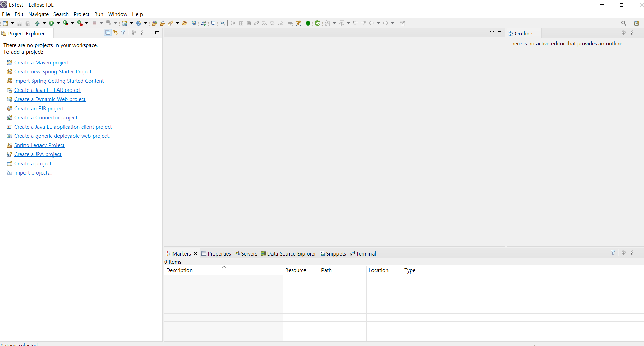This screenshot has height=346, width=644.
Task: Click the magnifier Search icon at top right
Action: click(624, 23)
